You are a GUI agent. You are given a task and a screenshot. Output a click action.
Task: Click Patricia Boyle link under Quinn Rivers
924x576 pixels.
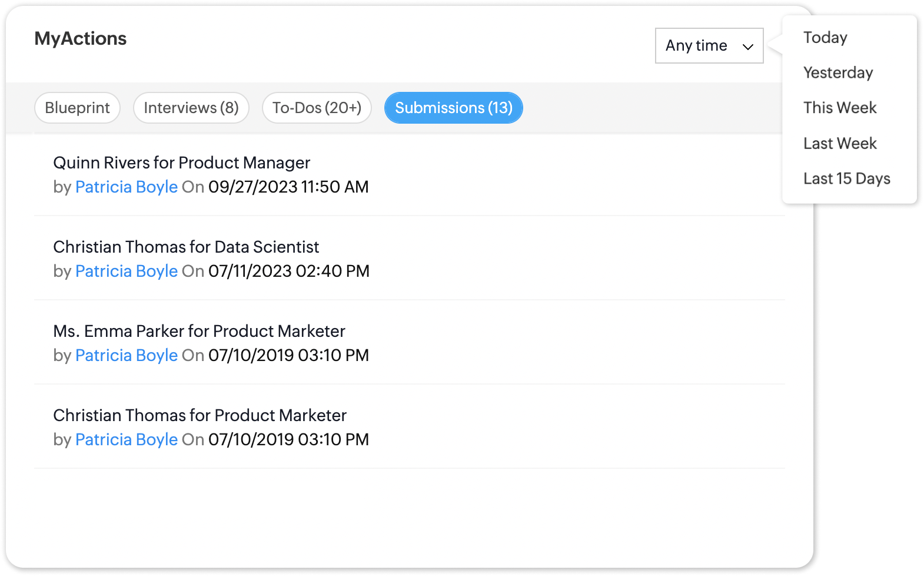tap(126, 187)
